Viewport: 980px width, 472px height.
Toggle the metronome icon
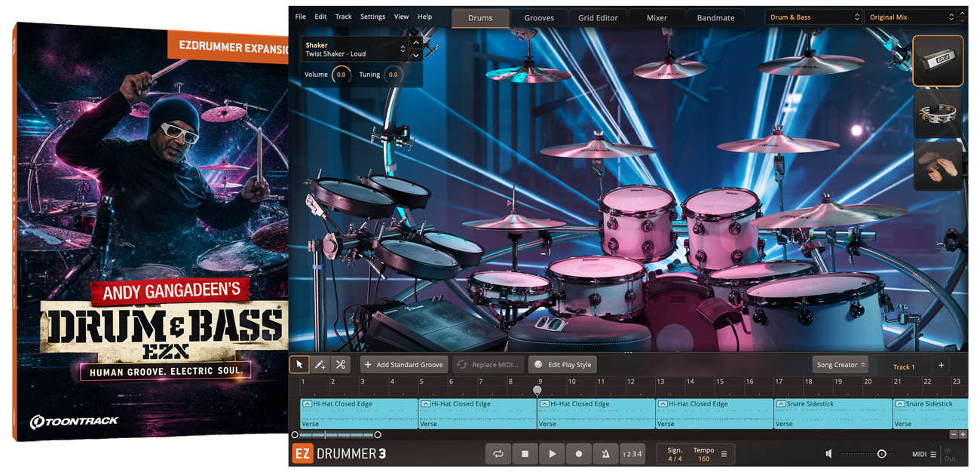pyautogui.click(x=605, y=454)
